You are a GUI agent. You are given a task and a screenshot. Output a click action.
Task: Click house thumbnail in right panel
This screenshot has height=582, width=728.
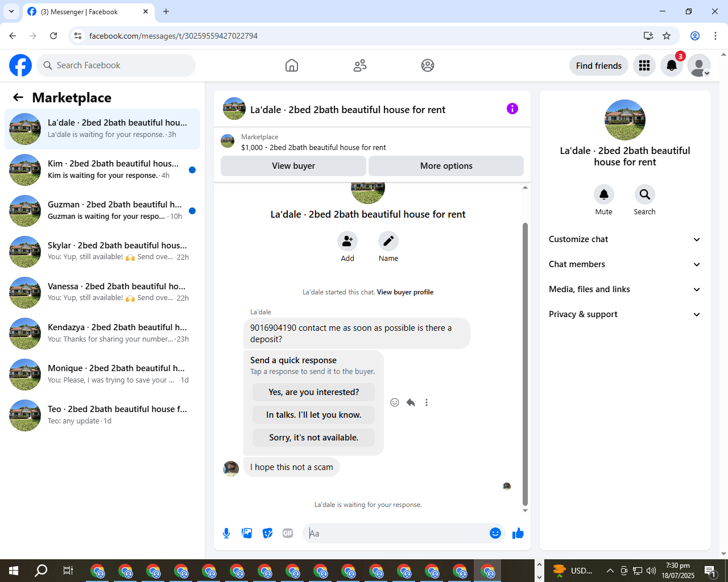click(625, 120)
